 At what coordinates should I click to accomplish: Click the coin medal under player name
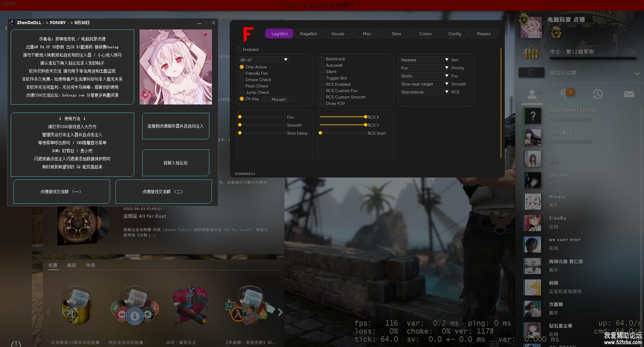click(x=556, y=33)
